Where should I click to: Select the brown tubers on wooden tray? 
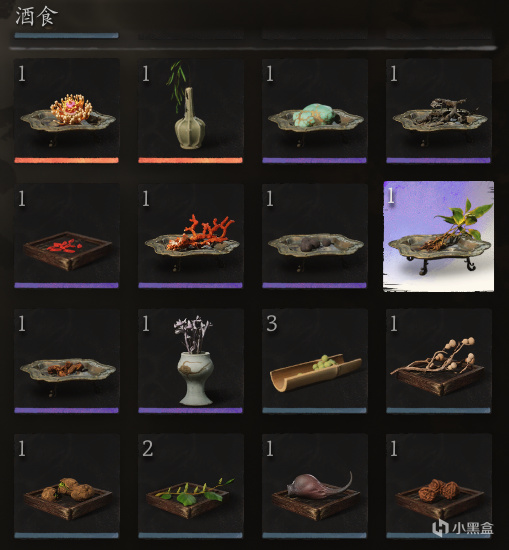tap(66, 486)
